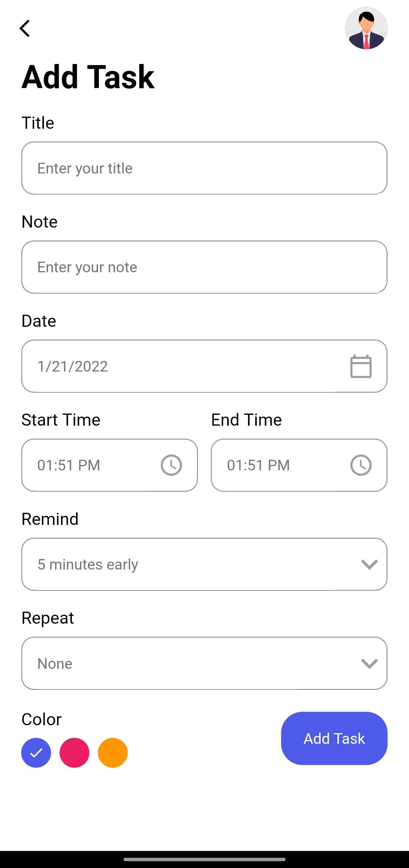
Task: Tap the End Time 01:51 PM text
Action: (x=259, y=465)
